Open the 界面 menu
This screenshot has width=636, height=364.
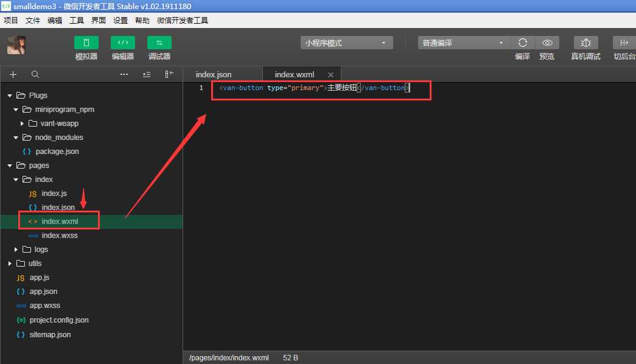[x=98, y=20]
